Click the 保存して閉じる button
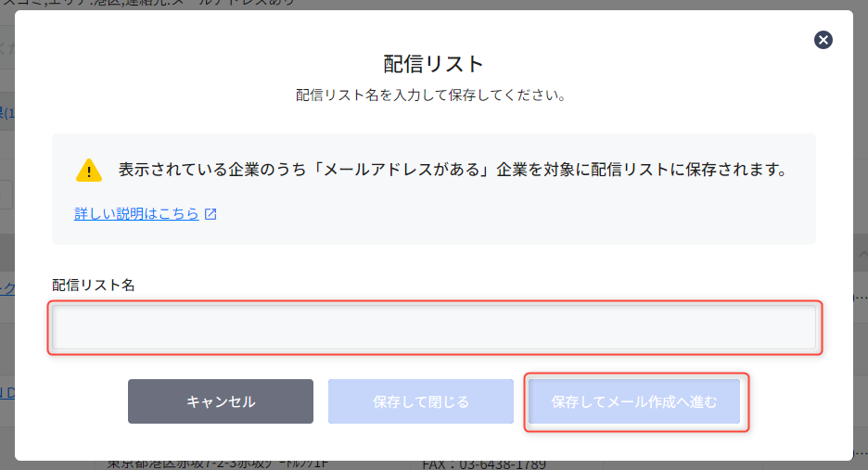Image resolution: width=868 pixels, height=470 pixels. coord(421,401)
